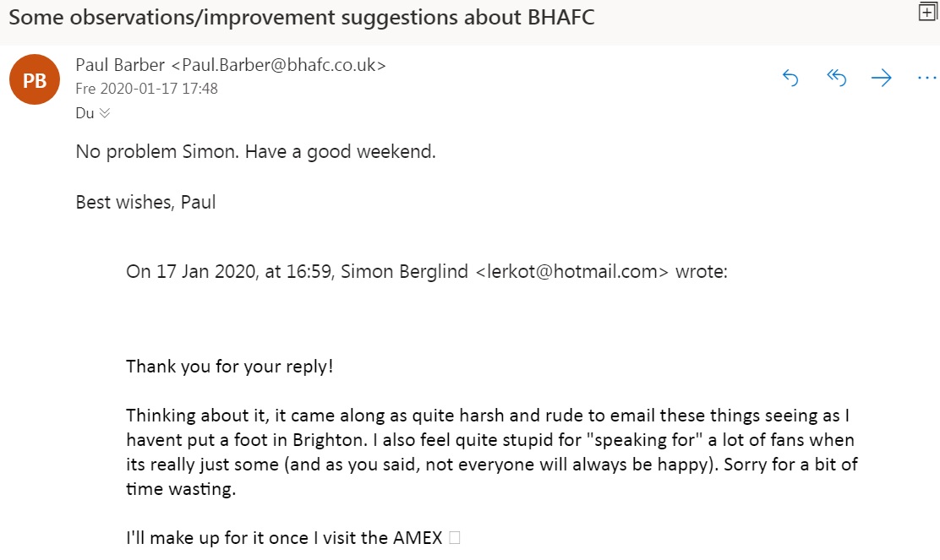Screen dimensions: 940x560
Task: Click the missing emoji box after AMEX
Action: [x=455, y=538]
